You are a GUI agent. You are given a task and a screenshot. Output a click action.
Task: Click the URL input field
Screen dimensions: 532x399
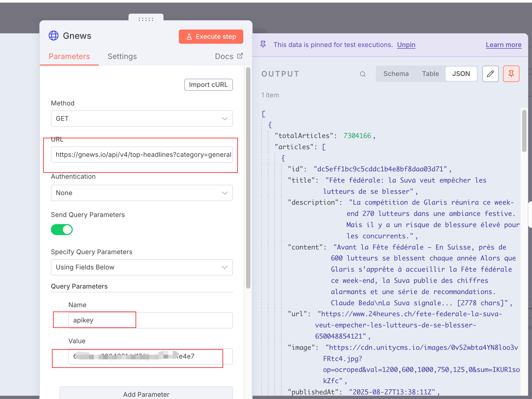pyautogui.click(x=142, y=155)
